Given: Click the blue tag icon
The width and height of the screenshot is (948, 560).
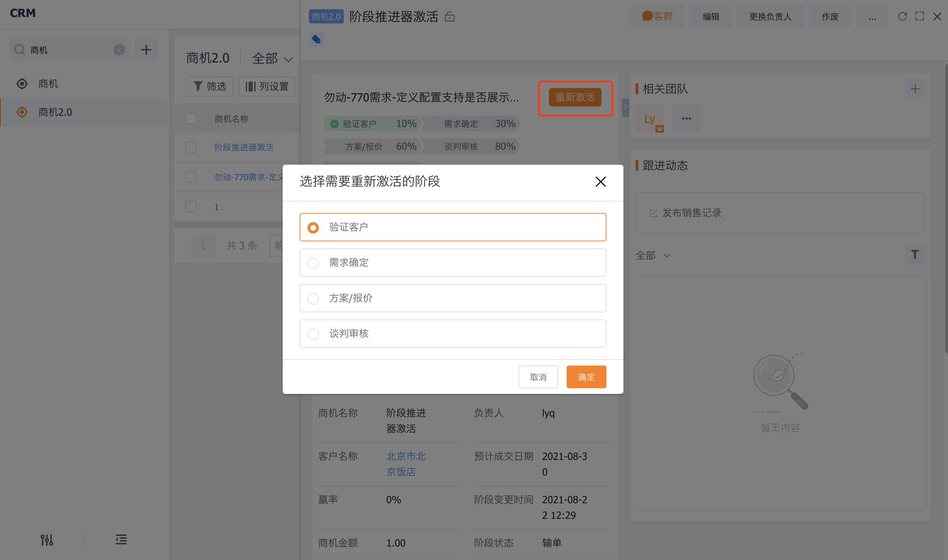Looking at the screenshot, I should pyautogui.click(x=316, y=39).
